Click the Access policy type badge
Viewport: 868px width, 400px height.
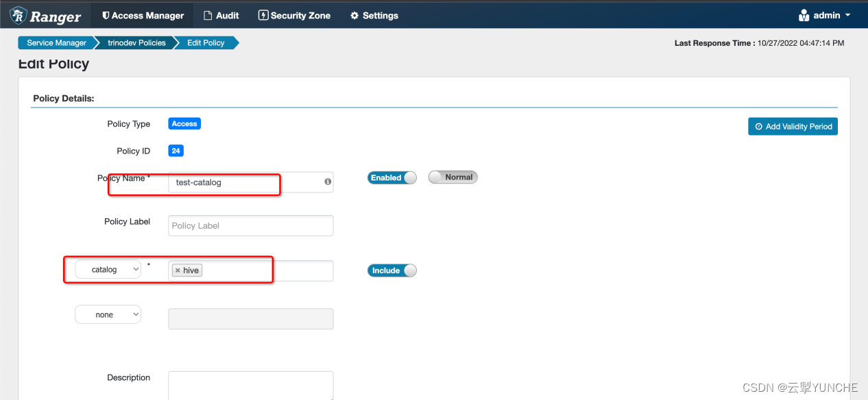pos(184,124)
